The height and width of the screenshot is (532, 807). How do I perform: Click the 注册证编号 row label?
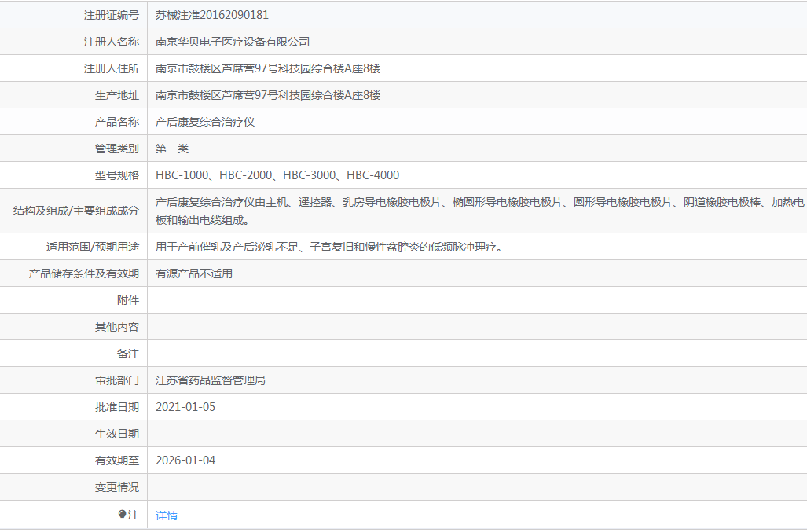110,15
